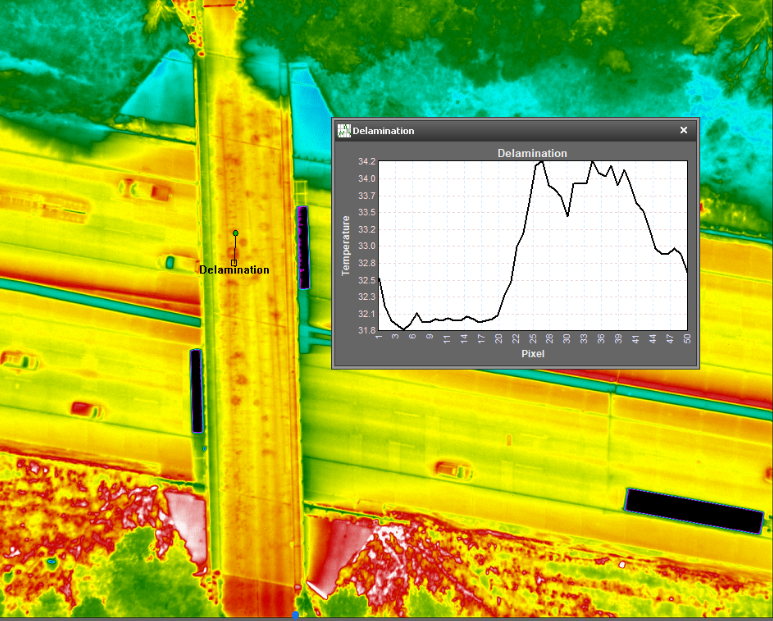Click the hot vehicle spot on upper-left road
This screenshot has height=621, width=773.
135,188
